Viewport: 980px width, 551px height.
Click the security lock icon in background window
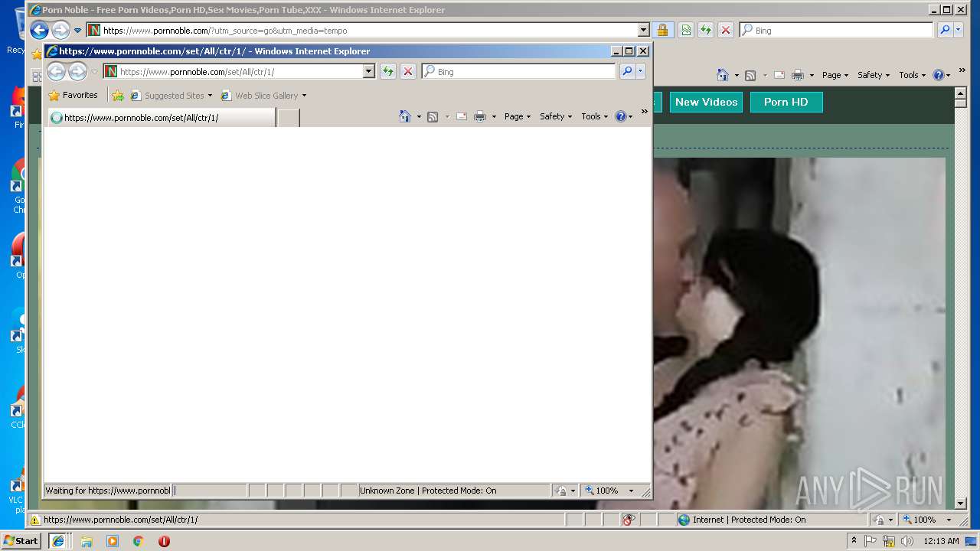pos(662,31)
